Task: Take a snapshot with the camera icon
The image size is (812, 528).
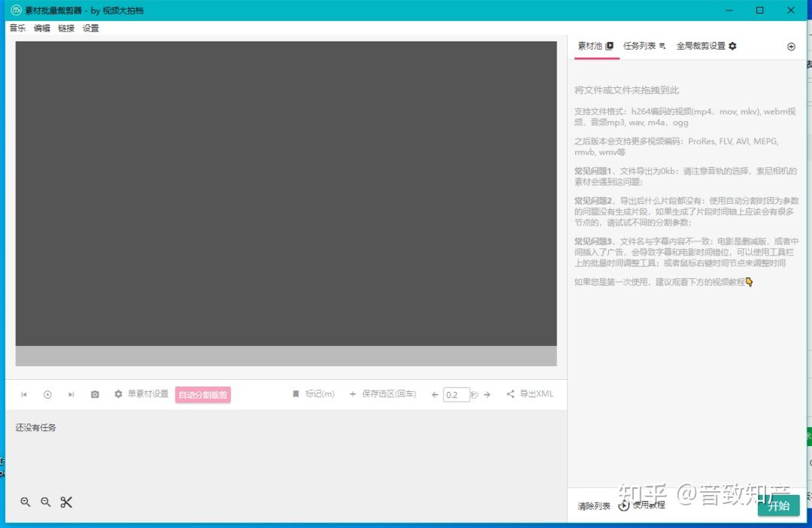Action: (95, 394)
